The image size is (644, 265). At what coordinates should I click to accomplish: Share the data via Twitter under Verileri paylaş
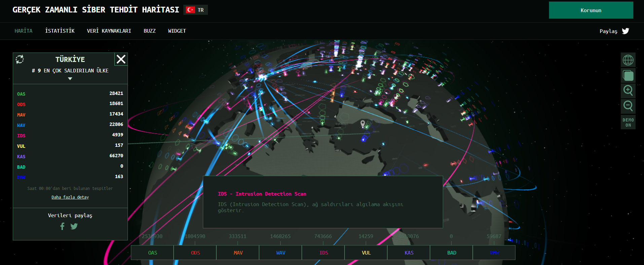74,226
